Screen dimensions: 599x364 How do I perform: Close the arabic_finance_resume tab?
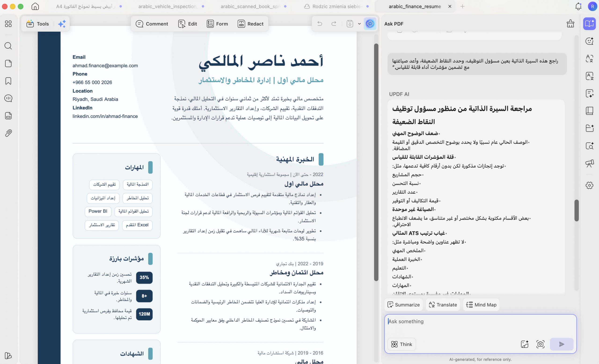(450, 6)
